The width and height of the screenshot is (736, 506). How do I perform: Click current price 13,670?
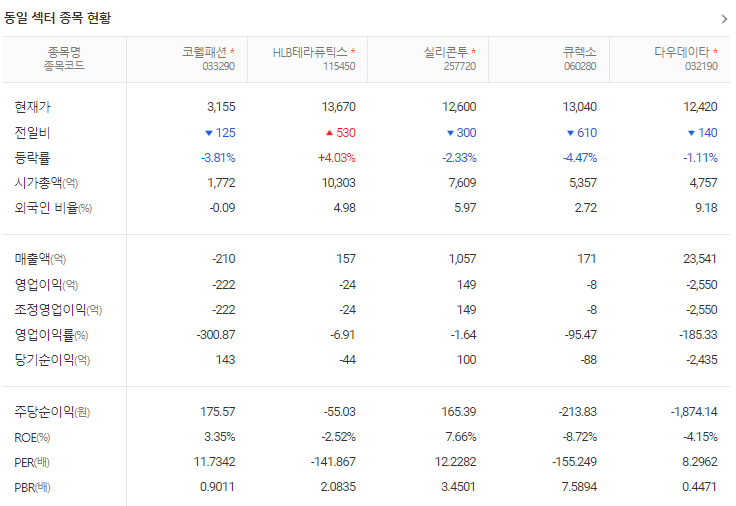[x=338, y=107]
